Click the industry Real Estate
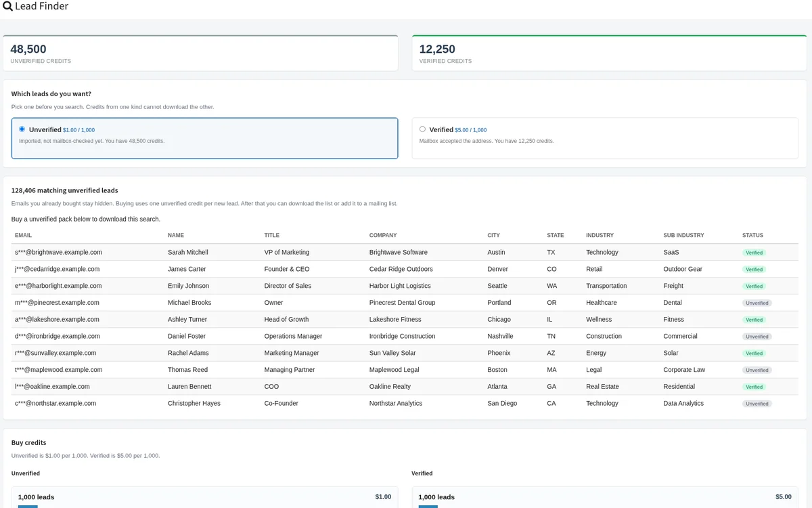 tap(602, 386)
